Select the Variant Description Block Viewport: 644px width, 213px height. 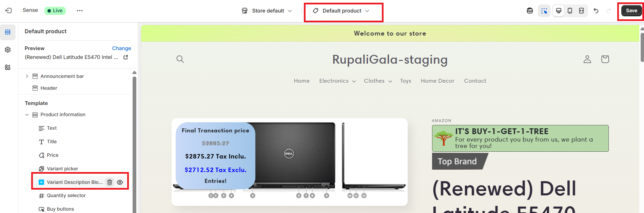75,182
